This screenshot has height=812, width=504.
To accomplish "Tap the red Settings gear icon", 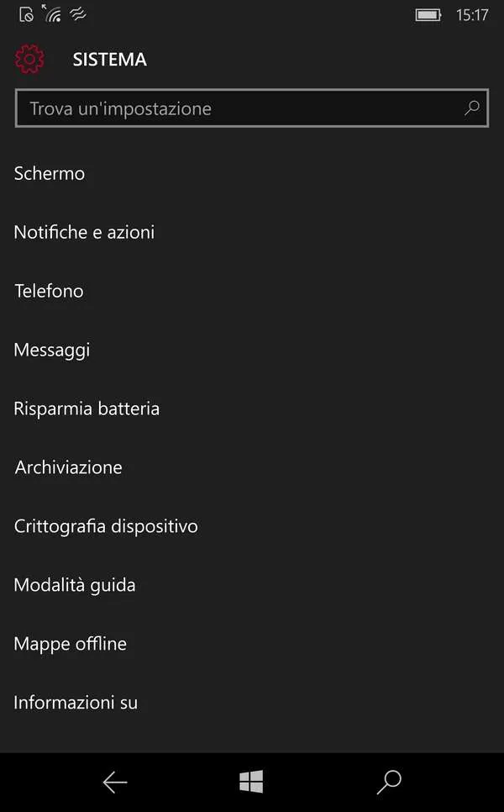I will tap(29, 59).
